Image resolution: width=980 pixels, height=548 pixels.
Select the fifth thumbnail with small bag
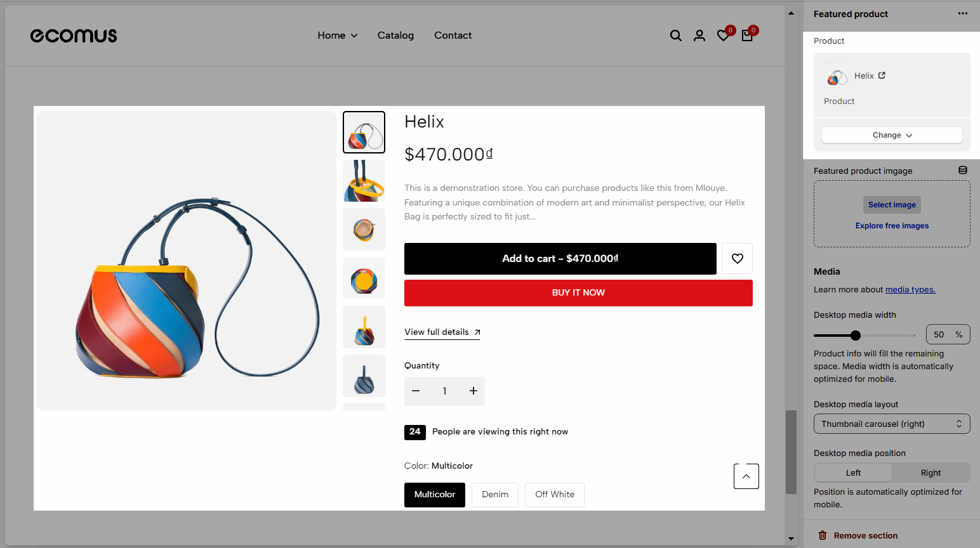[x=364, y=327]
